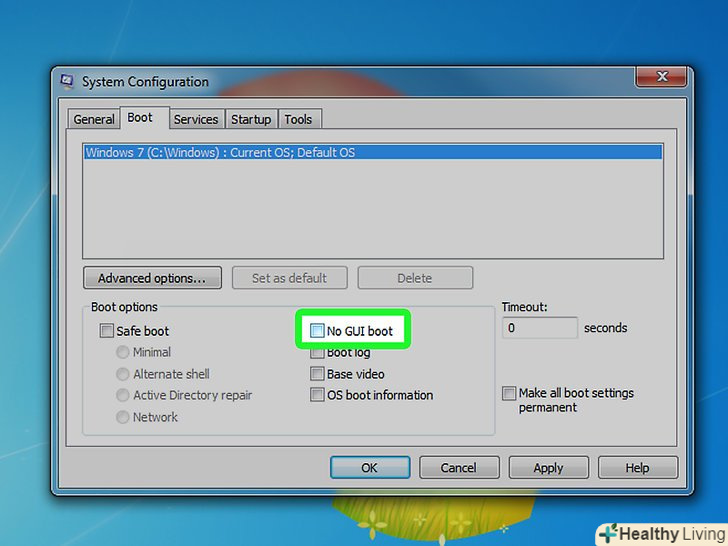Screen dimensions: 728x546
Task: Enable OS boot information checkbox
Action: tap(317, 395)
